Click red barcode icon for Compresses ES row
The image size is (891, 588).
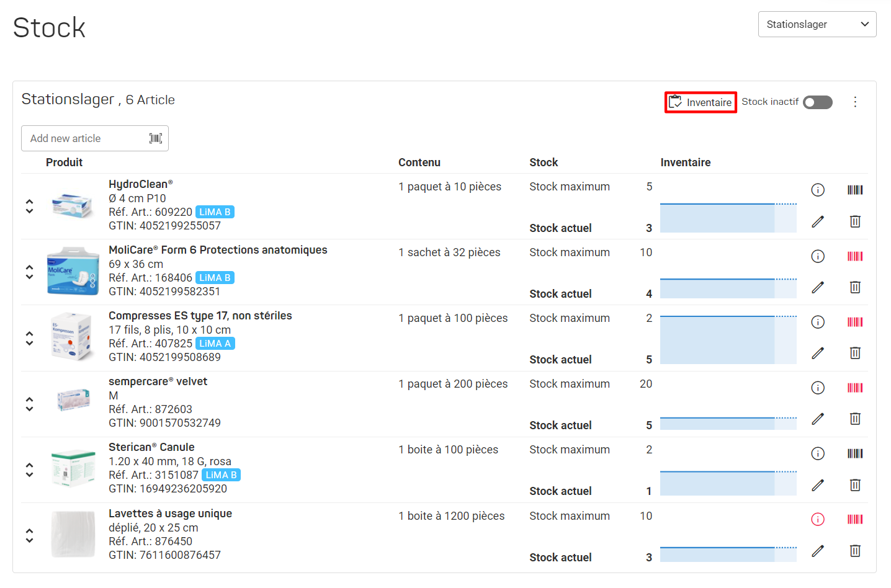point(855,321)
